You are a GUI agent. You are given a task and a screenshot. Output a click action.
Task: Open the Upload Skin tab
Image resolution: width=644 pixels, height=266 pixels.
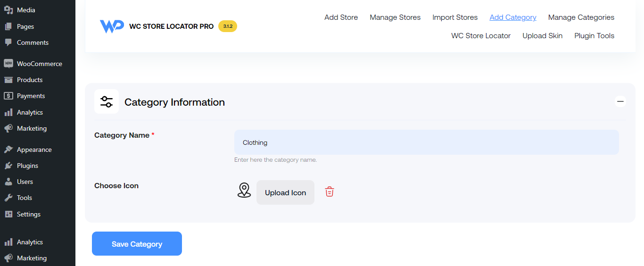point(542,36)
